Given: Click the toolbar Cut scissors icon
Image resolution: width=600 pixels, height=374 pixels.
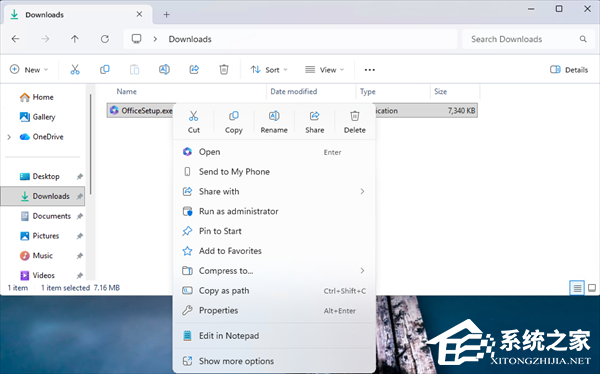Looking at the screenshot, I should coord(75,70).
